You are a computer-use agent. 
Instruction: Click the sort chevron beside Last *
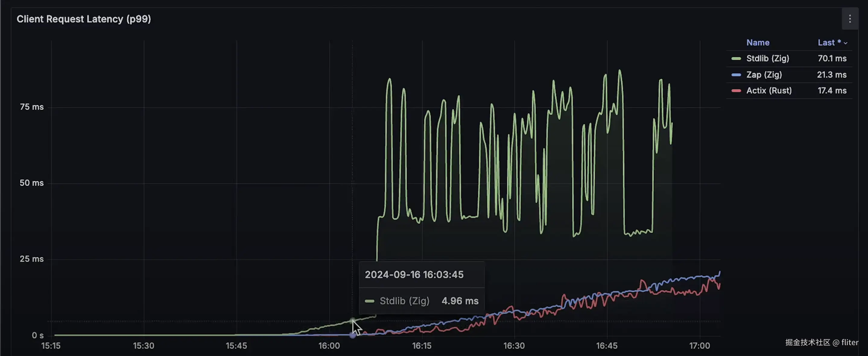[845, 43]
